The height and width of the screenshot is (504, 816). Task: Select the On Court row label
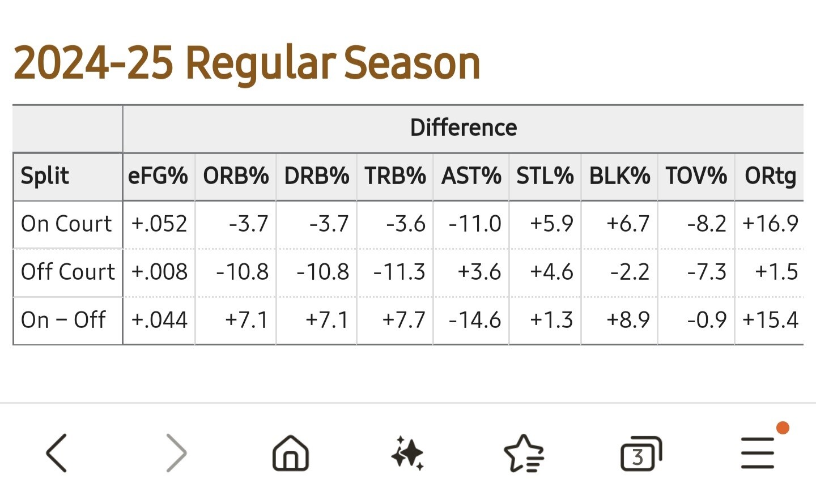tap(66, 224)
